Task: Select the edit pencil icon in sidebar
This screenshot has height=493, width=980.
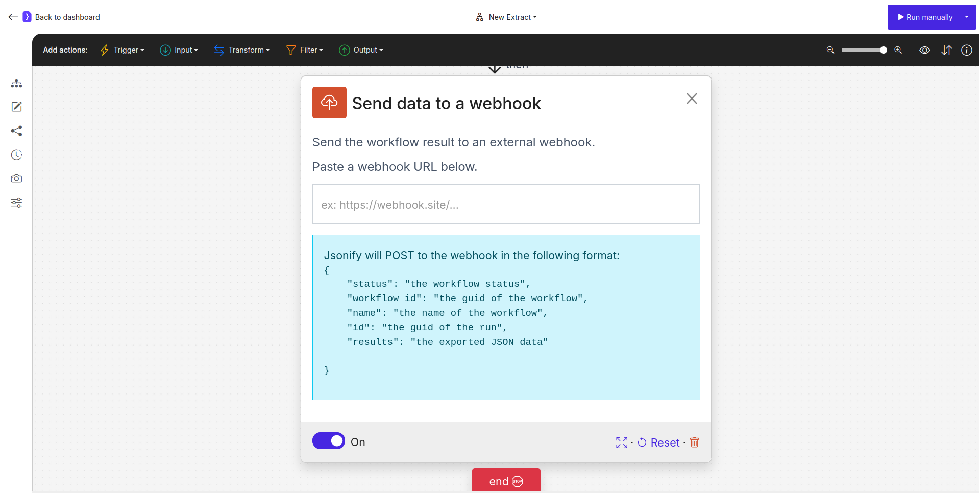Action: 16,107
